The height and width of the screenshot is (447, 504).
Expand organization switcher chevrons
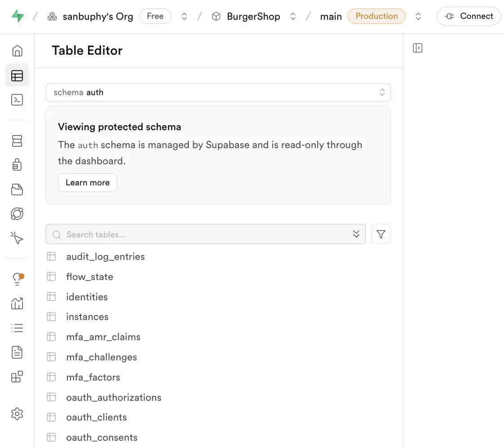point(184,16)
